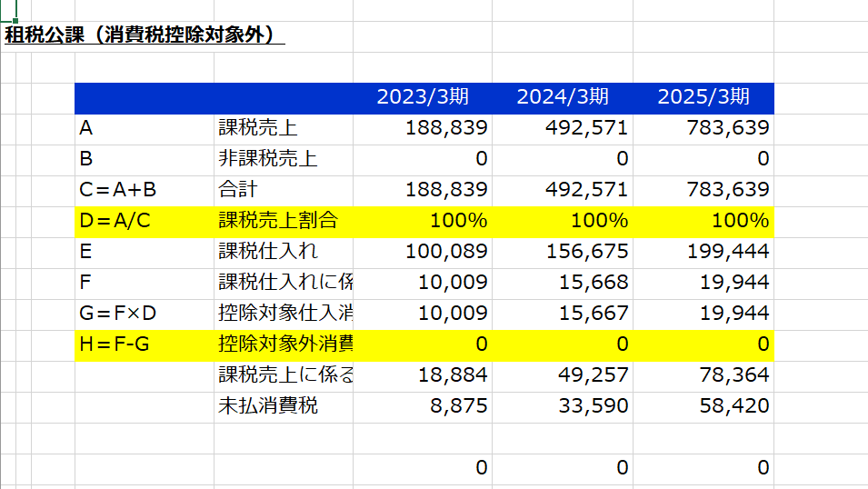Select the 非課税売上 label cell

[x=284, y=159]
